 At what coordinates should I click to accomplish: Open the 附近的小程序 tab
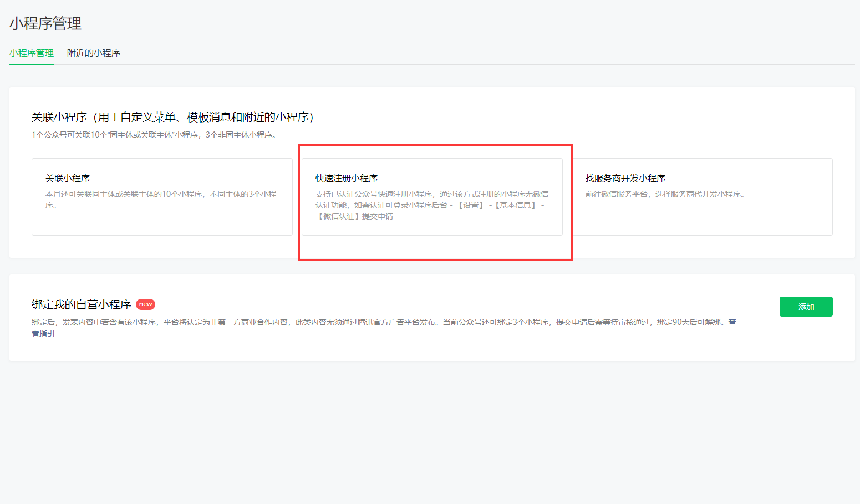[x=94, y=53]
